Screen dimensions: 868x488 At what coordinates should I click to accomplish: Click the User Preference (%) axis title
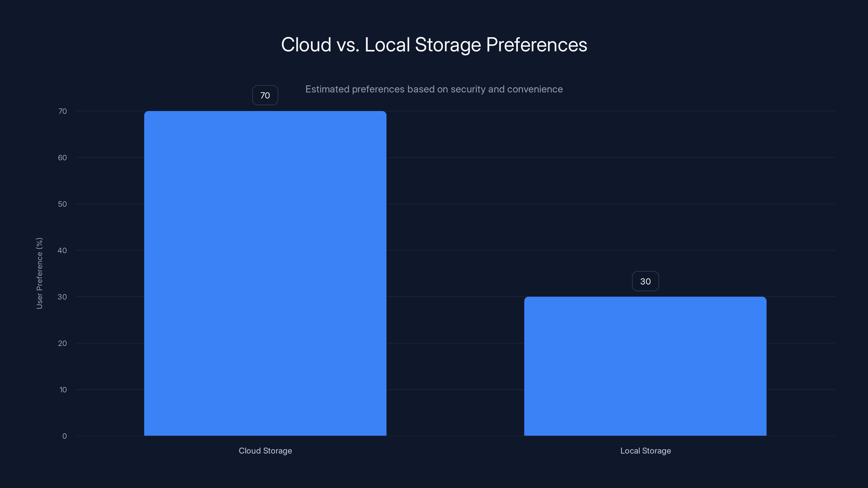pos(40,273)
